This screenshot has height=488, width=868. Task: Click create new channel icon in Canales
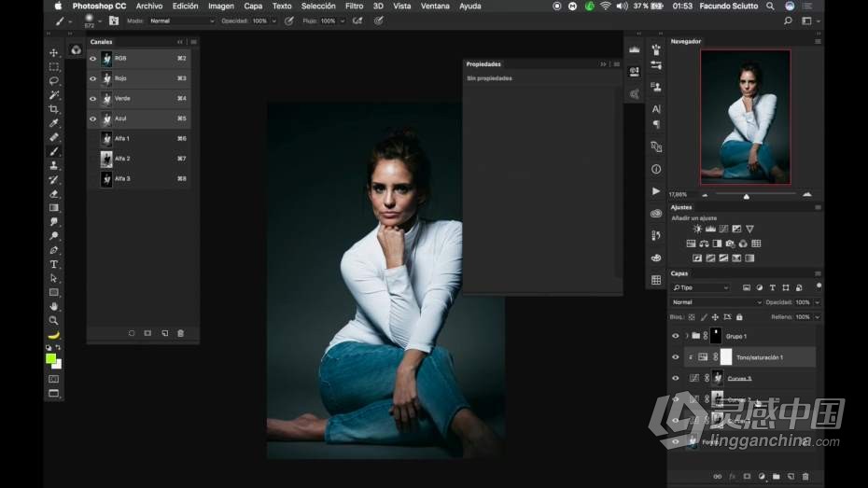coord(164,333)
